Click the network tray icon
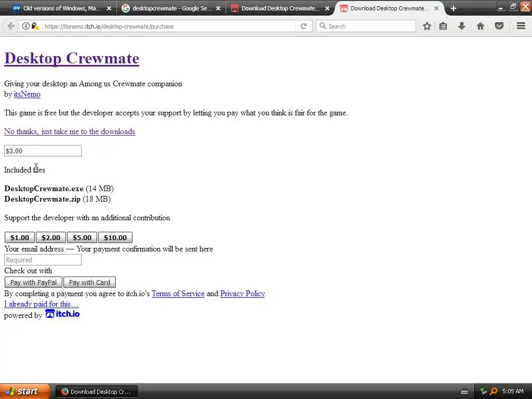This screenshot has width=532, height=399. [484, 391]
